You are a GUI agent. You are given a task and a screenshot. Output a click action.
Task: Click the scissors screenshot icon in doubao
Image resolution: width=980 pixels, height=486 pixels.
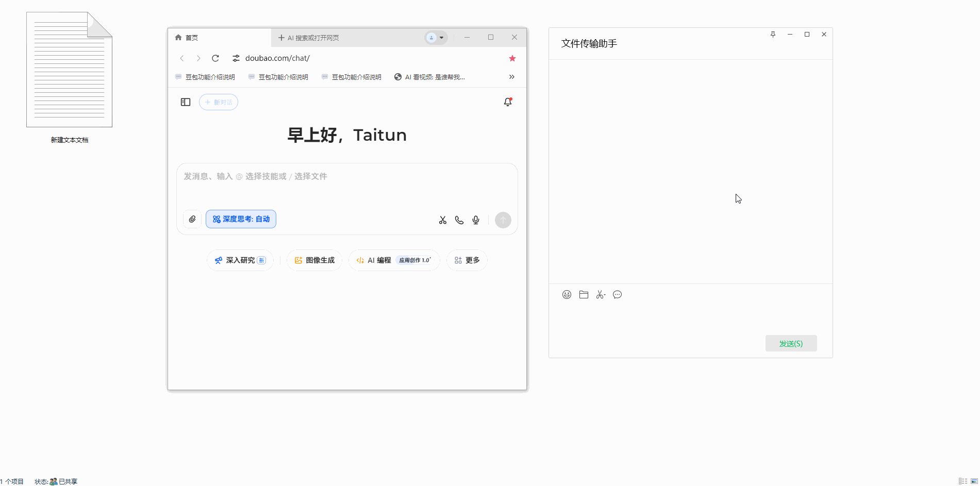click(443, 220)
